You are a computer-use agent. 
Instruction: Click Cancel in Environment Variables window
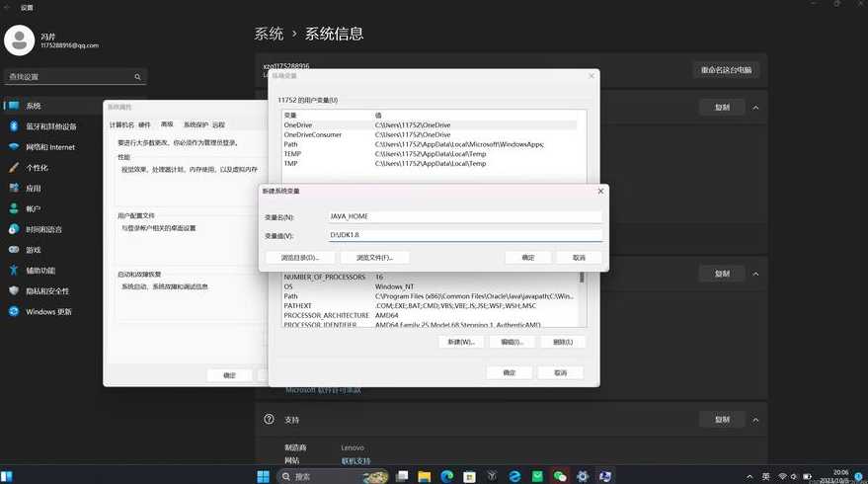pyautogui.click(x=560, y=372)
